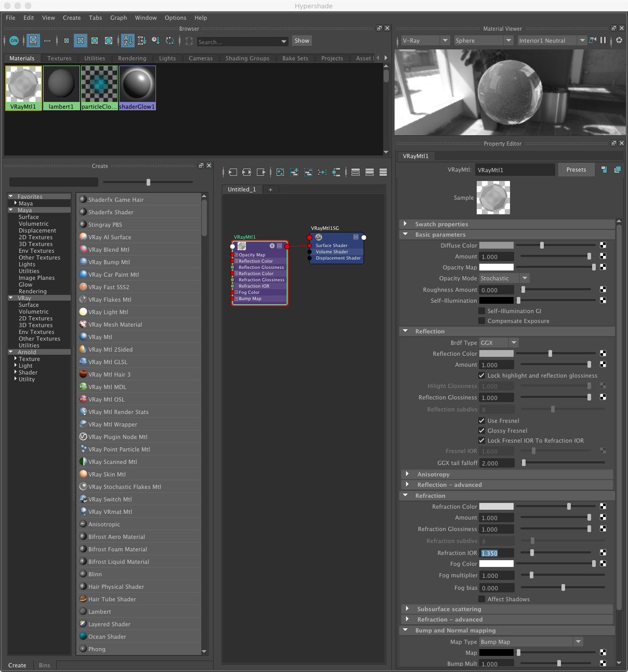This screenshot has width=628, height=672.
Task: Switch nodes to simple mode icon
Action: click(356, 172)
